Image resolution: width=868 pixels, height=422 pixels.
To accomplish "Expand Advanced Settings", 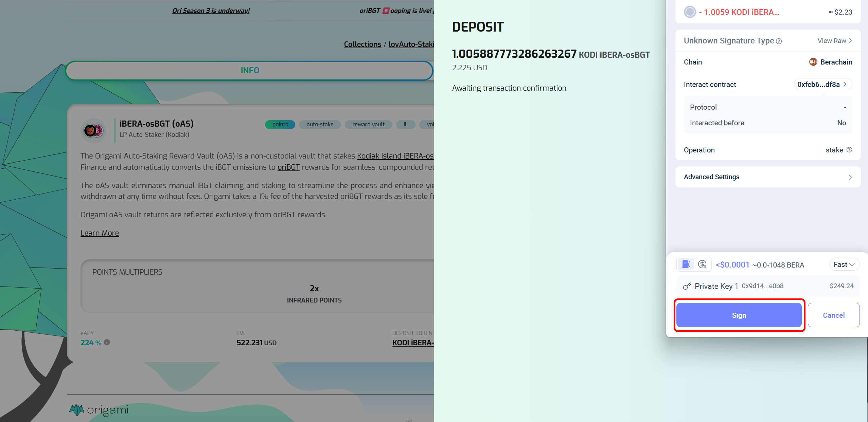I will point(768,177).
